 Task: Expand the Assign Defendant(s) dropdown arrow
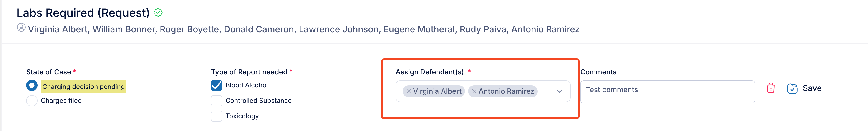[x=560, y=91]
